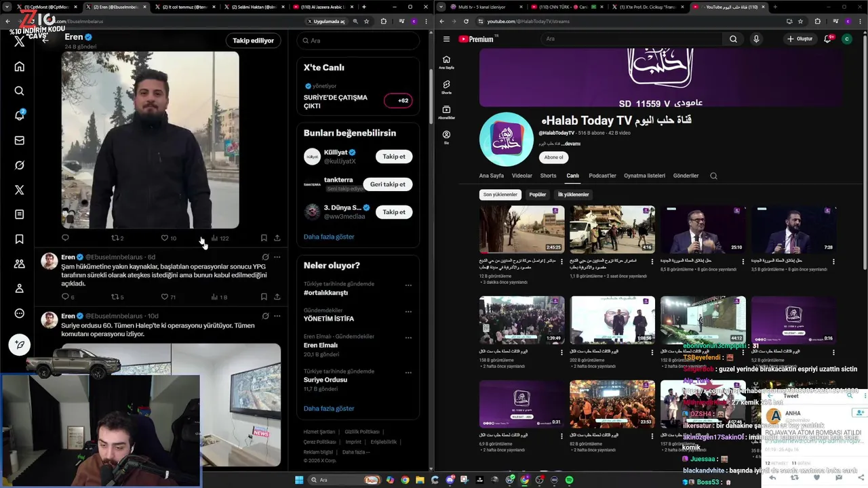This screenshot has width=868, height=488.
Task: Share Eren's video post
Action: 277,238
